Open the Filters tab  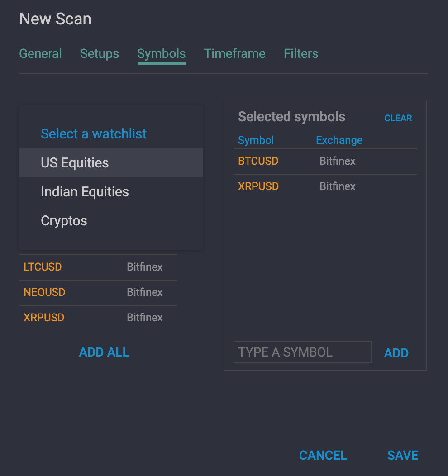[300, 53]
